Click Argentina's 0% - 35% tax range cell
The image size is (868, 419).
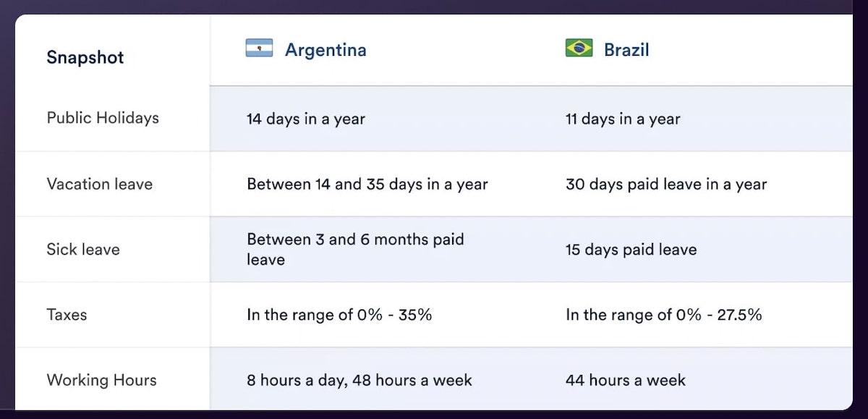click(x=339, y=315)
